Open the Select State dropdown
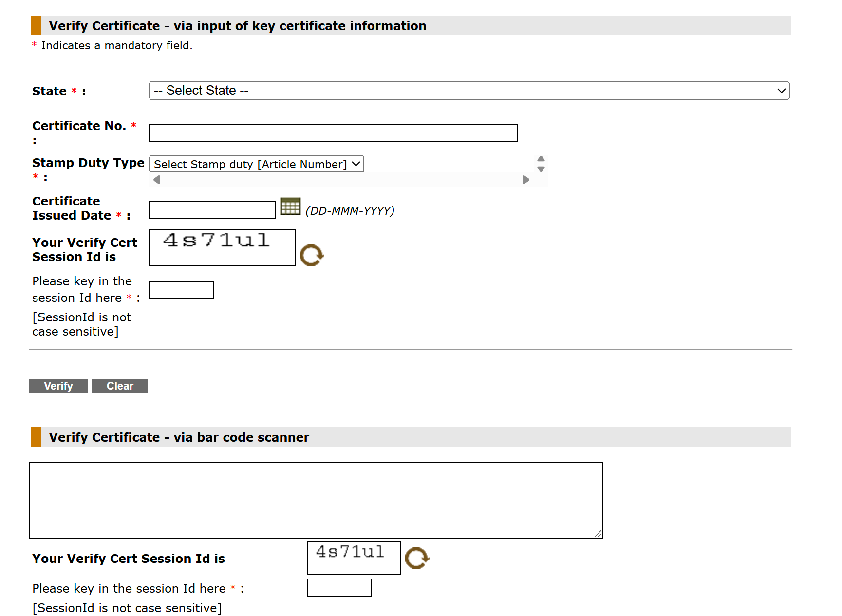 click(468, 90)
